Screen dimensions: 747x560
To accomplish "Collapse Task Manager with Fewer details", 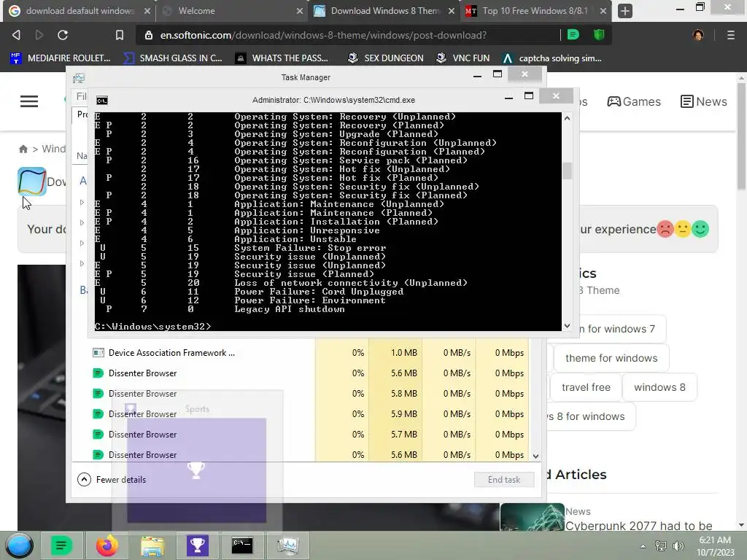I will coord(112,480).
